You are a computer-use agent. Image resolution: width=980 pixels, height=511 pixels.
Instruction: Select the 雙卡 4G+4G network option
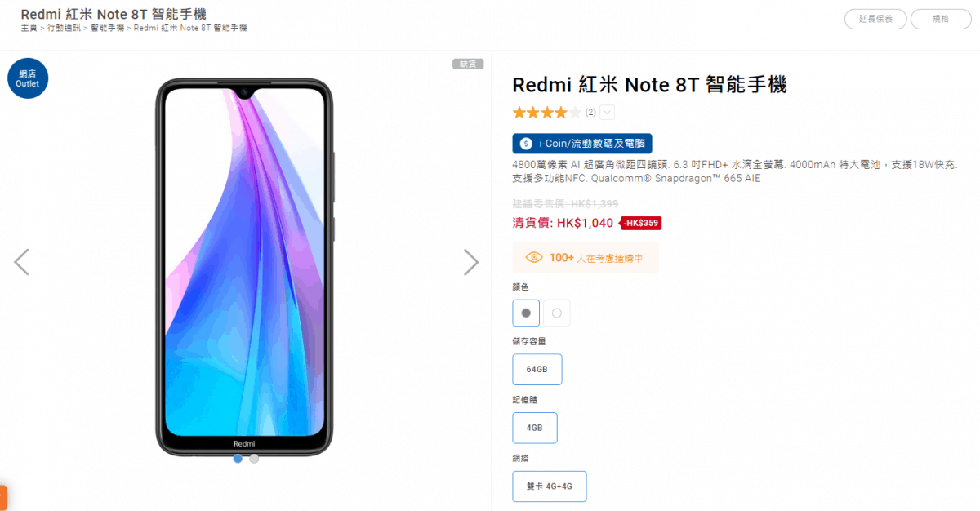550,487
